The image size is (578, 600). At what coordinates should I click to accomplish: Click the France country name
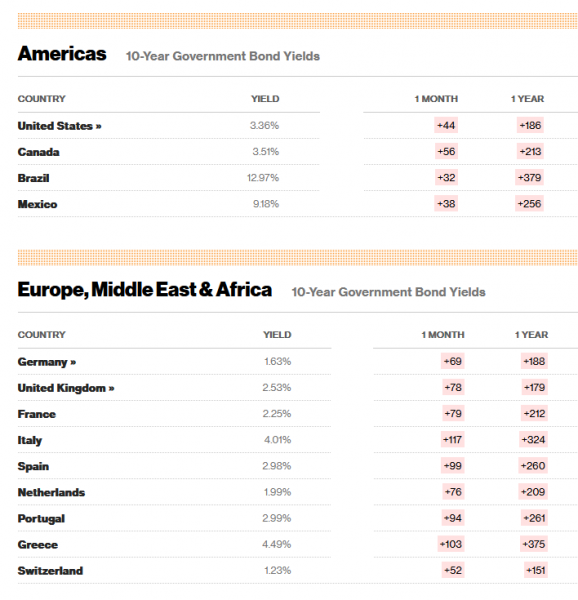click(37, 414)
